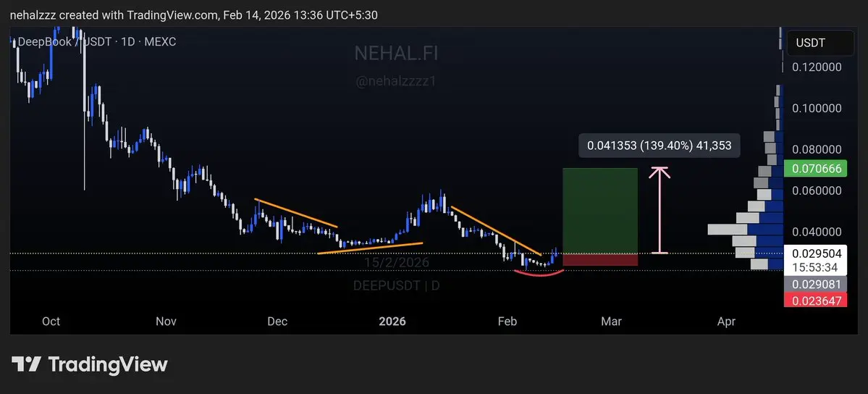Viewport: 868px width, 394px height.
Task: Select the 0.029504 current price label
Action: [x=816, y=253]
